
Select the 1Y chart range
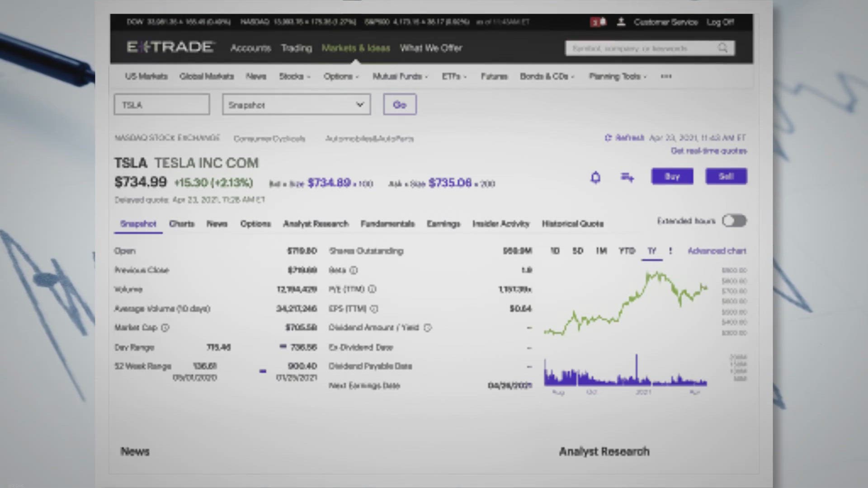click(651, 251)
